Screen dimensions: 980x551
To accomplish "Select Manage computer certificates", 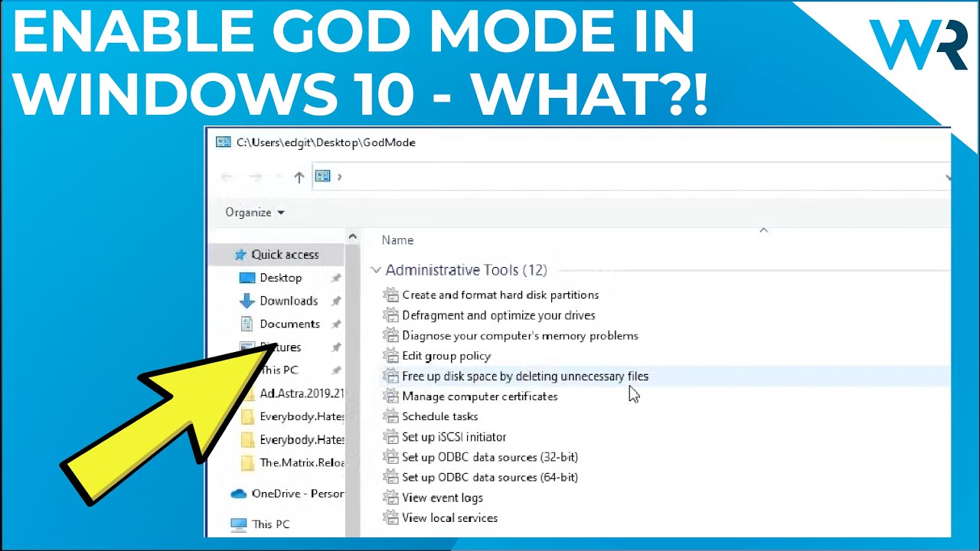I will tap(480, 396).
